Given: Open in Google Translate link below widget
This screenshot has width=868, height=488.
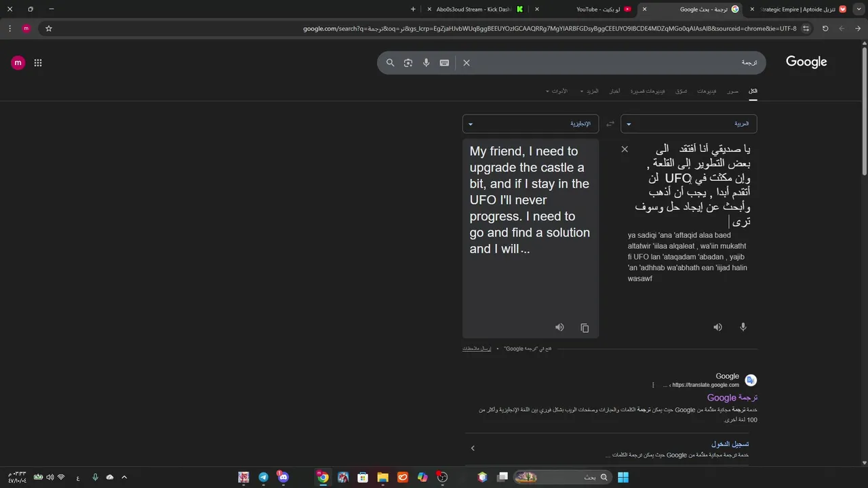Looking at the screenshot, I should click(x=528, y=348).
